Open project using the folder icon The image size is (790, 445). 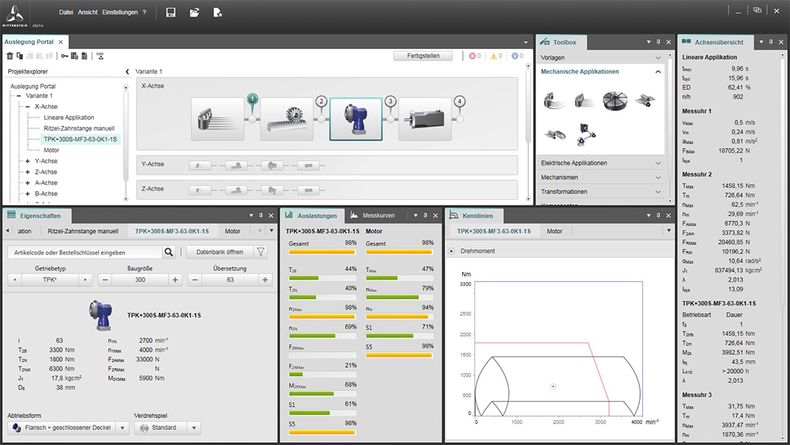194,13
